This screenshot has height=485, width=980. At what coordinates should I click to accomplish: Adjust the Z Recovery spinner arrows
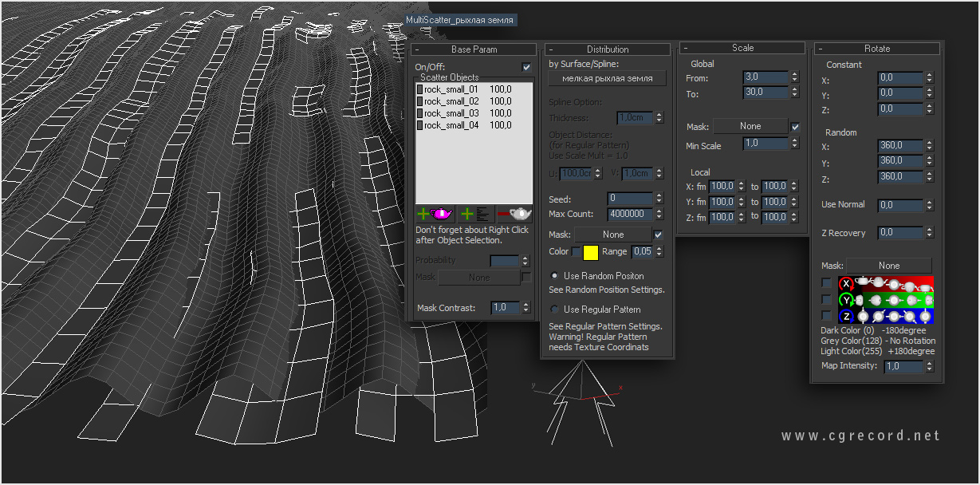tap(930, 233)
